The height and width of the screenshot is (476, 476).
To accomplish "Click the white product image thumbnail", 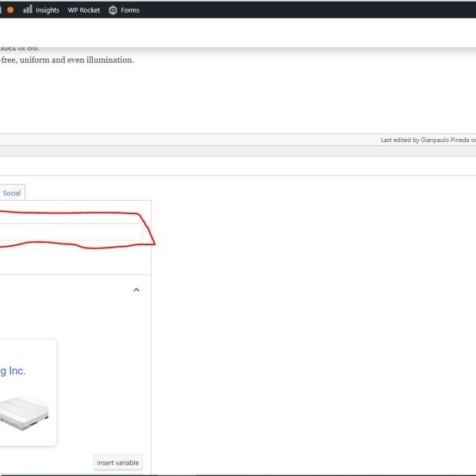I will pyautogui.click(x=24, y=413).
